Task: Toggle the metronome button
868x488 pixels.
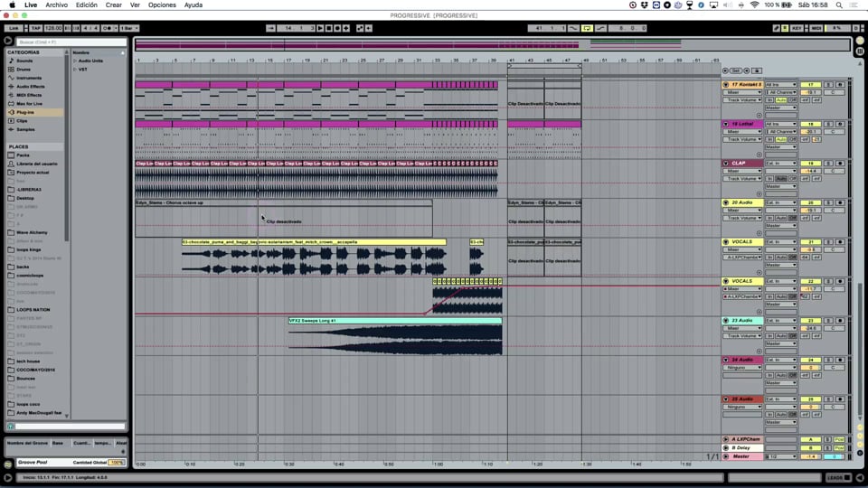Action: (x=108, y=28)
